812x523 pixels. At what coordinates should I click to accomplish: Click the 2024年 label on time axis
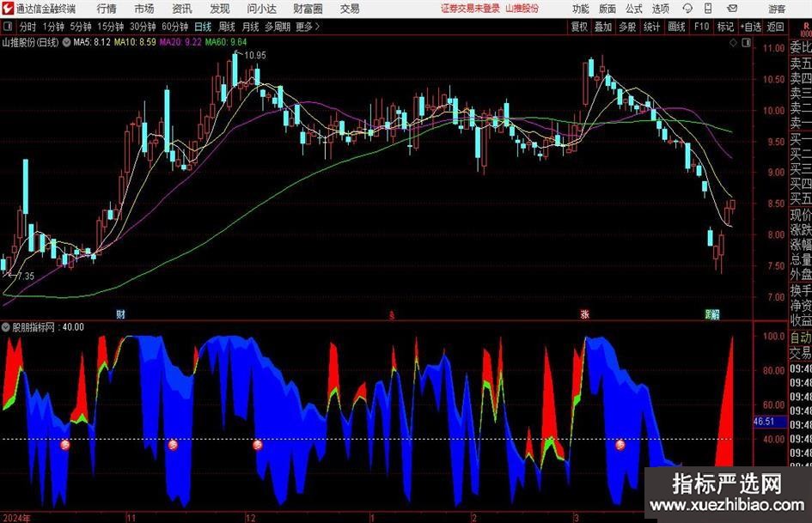point(16,518)
